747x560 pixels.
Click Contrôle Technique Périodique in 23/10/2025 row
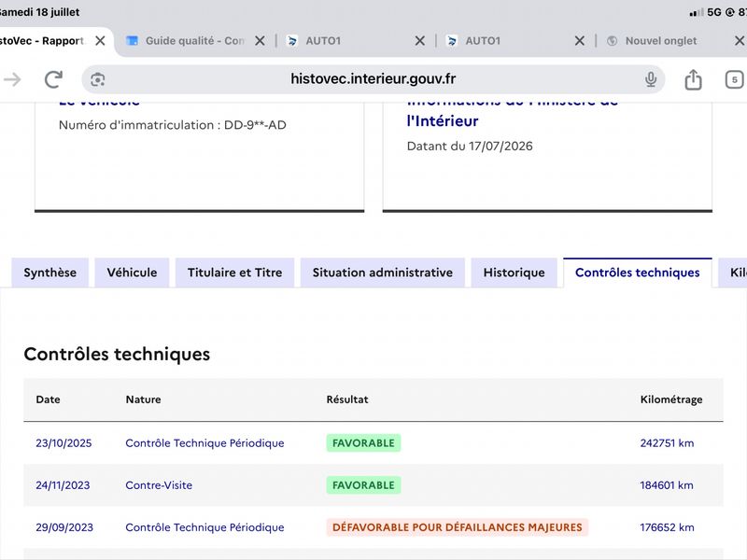204,443
